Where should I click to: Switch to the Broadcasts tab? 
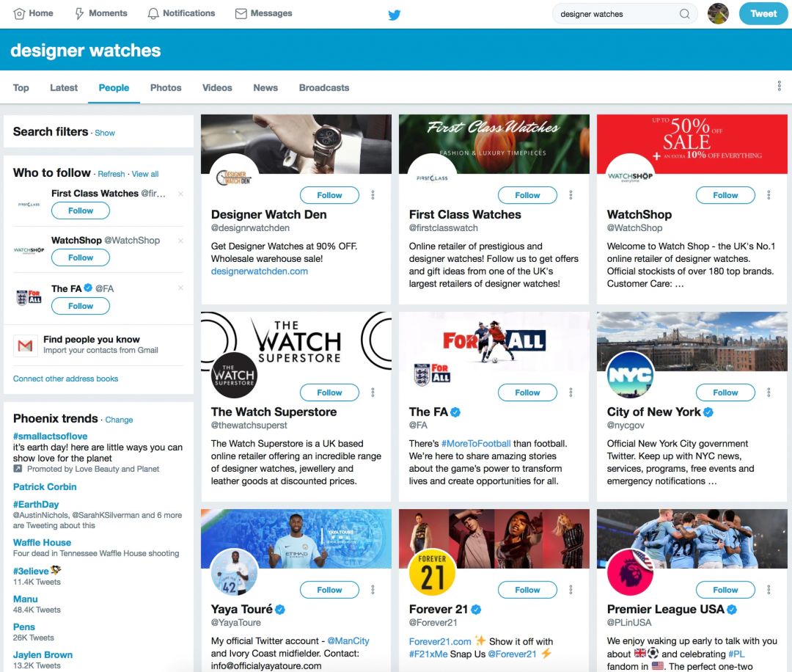coord(324,88)
